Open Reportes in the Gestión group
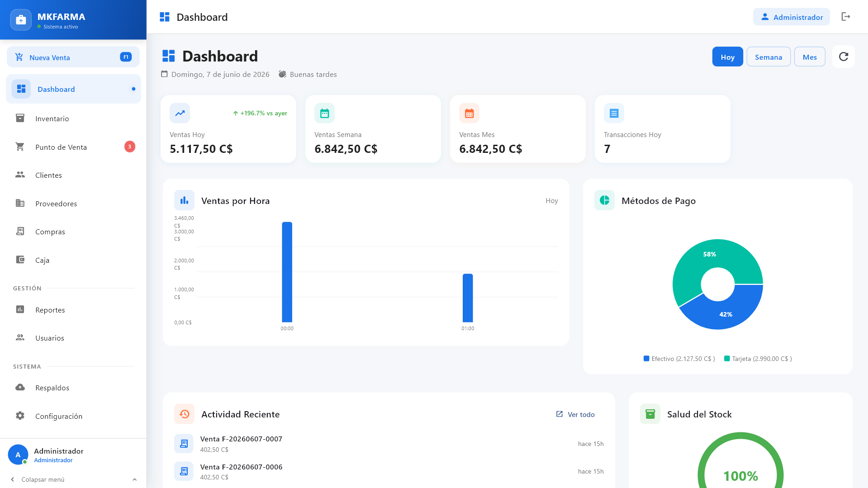This screenshot has height=488, width=868. (x=73, y=310)
